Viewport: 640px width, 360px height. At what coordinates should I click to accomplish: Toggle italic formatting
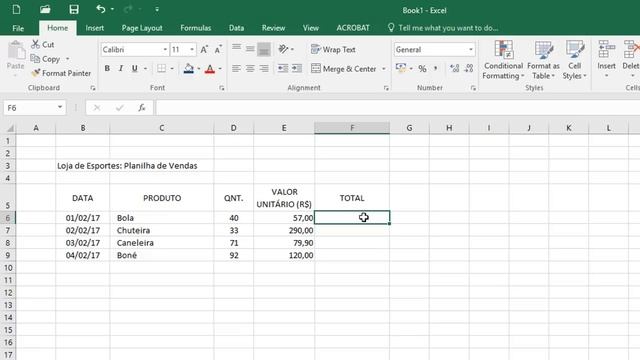coord(121,69)
